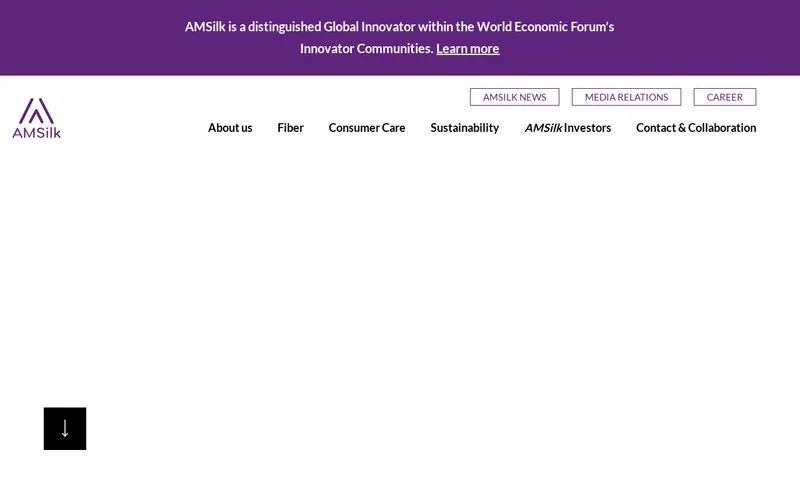Go to MEDIA RELATIONS

pyautogui.click(x=626, y=97)
